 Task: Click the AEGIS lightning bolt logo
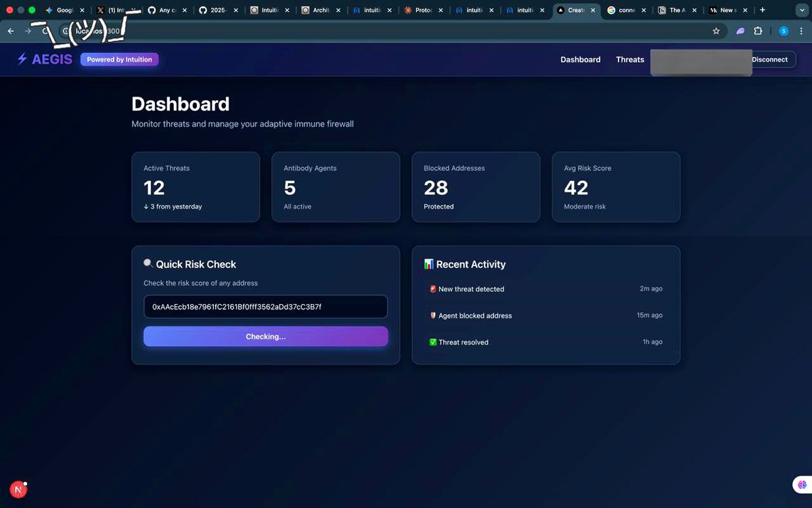tap(22, 59)
